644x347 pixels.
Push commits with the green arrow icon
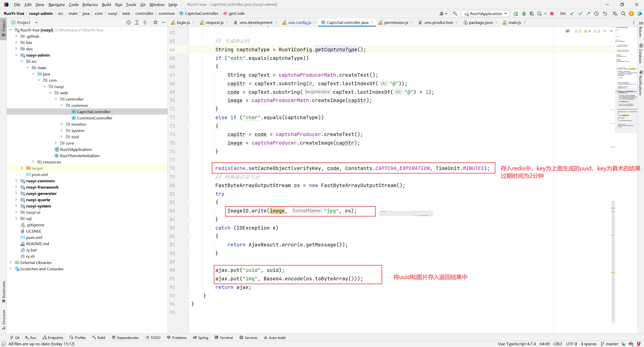[588, 14]
